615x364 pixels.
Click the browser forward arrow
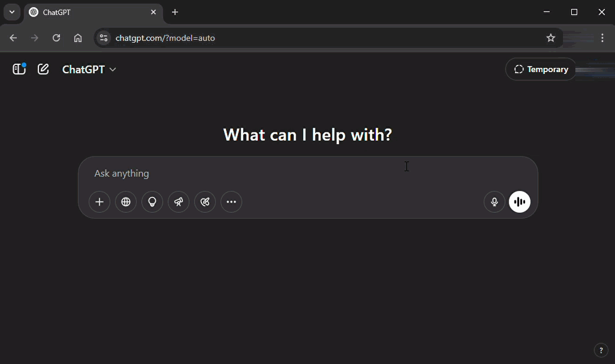(34, 38)
